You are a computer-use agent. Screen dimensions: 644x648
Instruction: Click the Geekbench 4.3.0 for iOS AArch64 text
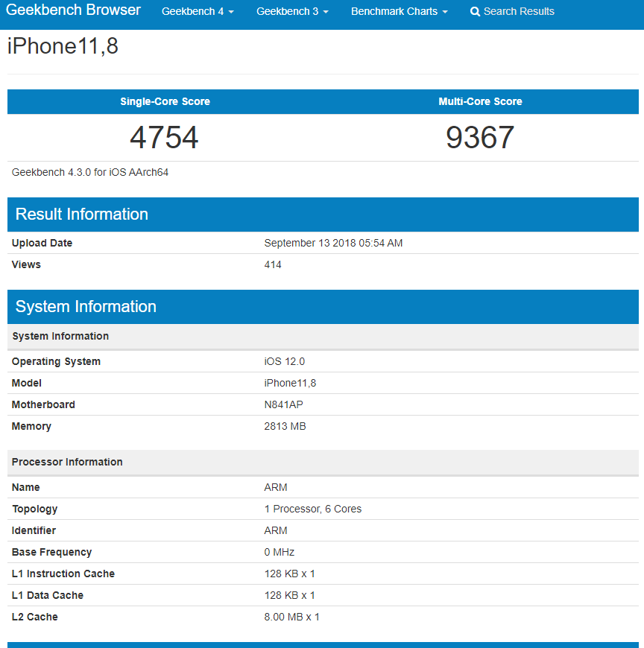pos(90,172)
